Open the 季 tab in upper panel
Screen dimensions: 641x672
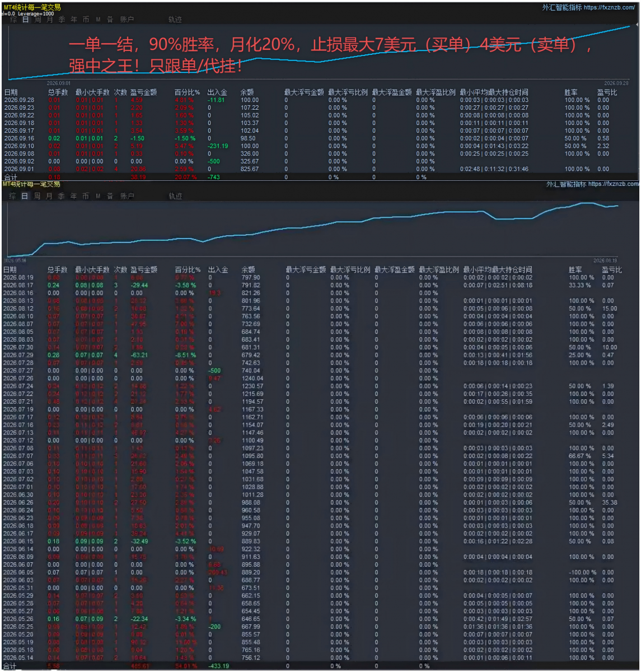pyautogui.click(x=62, y=20)
